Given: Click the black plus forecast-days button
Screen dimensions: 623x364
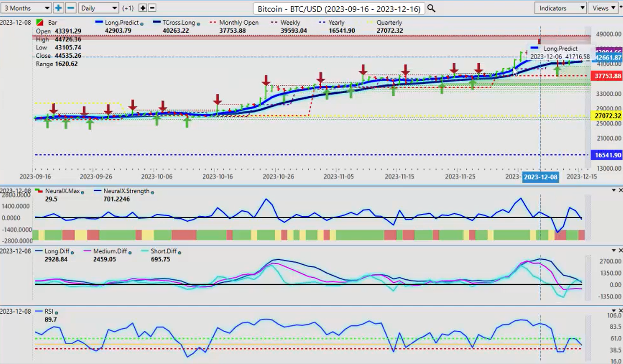Looking at the screenshot, I should point(143,8).
